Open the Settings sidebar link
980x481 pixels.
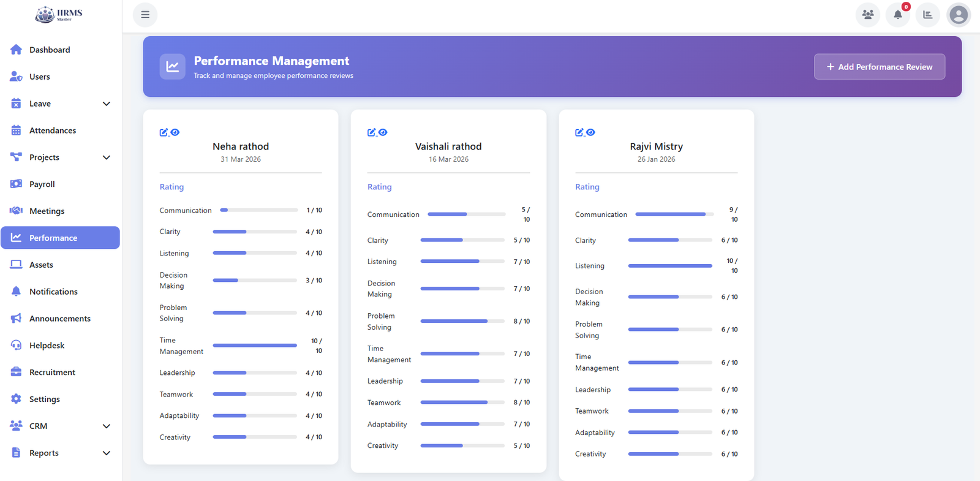[60, 399]
